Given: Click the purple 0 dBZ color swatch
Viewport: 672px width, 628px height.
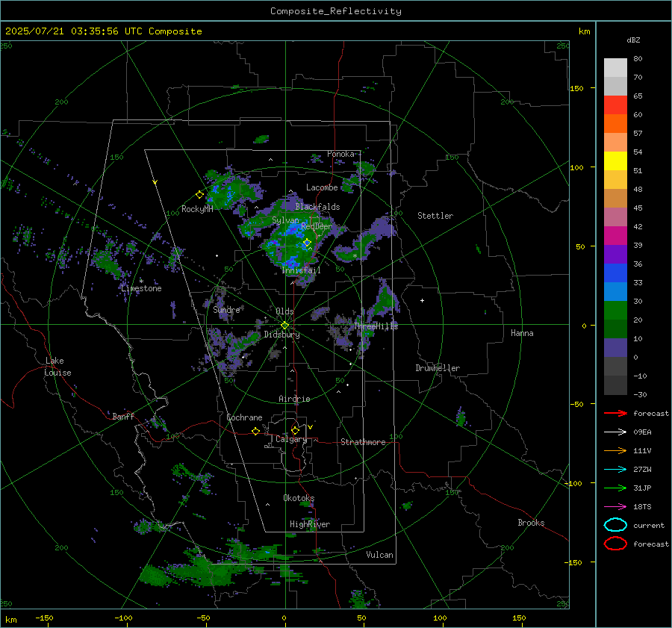Looking at the screenshot, I should tap(615, 348).
